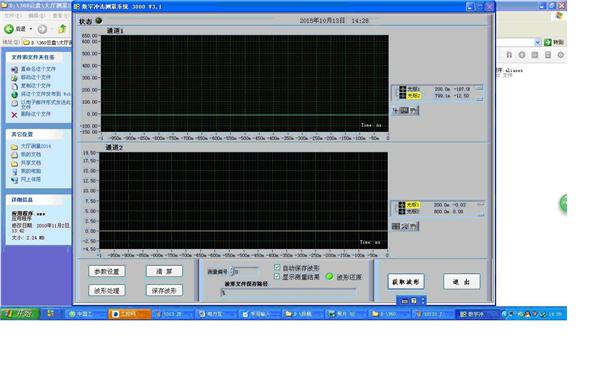Click the 参数设置 button
Viewport: 600px width, 375px height.
(x=107, y=271)
